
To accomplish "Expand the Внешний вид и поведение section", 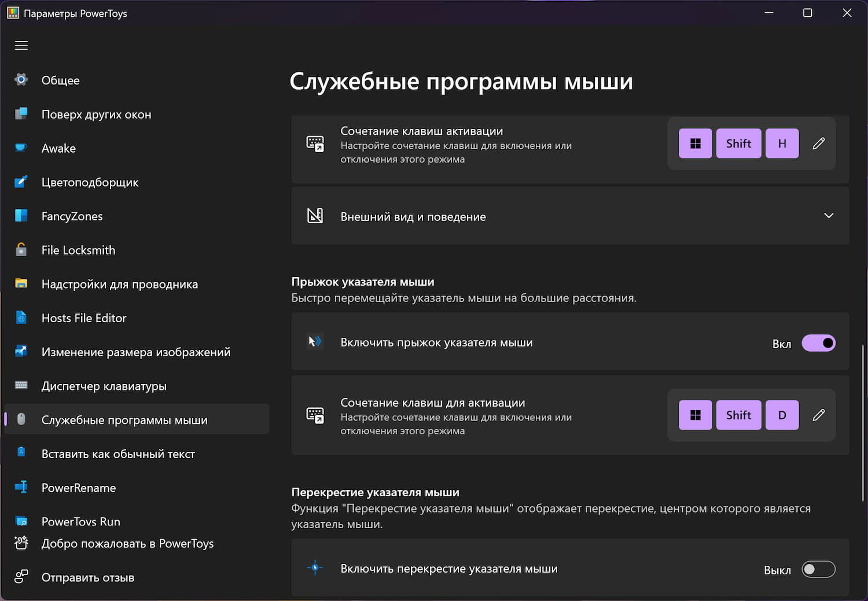I will pos(570,216).
